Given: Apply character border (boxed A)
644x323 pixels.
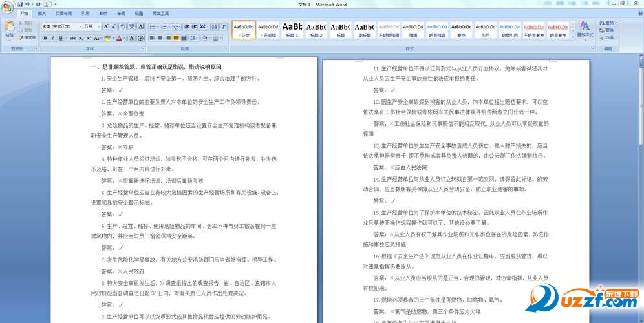Looking at the screenshot, I should click(x=141, y=26).
